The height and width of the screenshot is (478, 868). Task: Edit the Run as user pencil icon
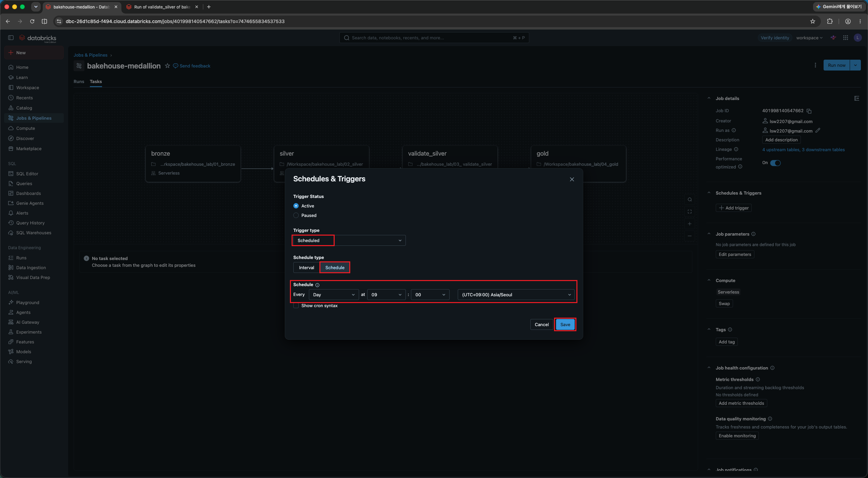pos(818,131)
